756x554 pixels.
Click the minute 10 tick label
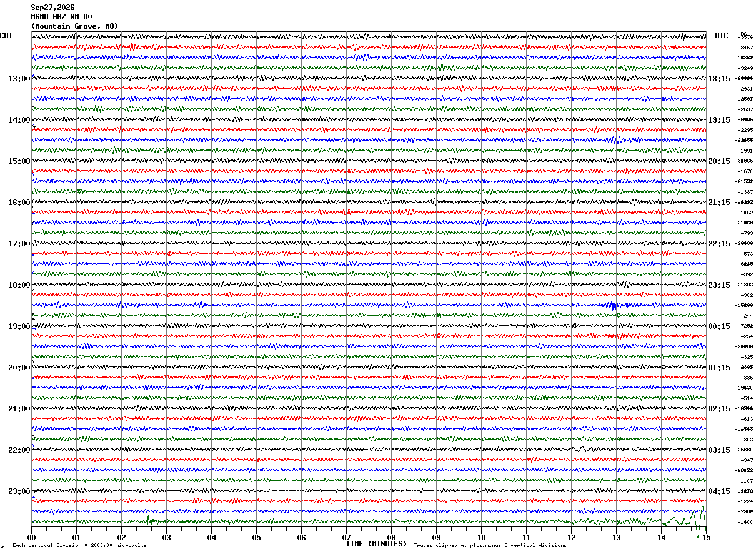[481, 537]
